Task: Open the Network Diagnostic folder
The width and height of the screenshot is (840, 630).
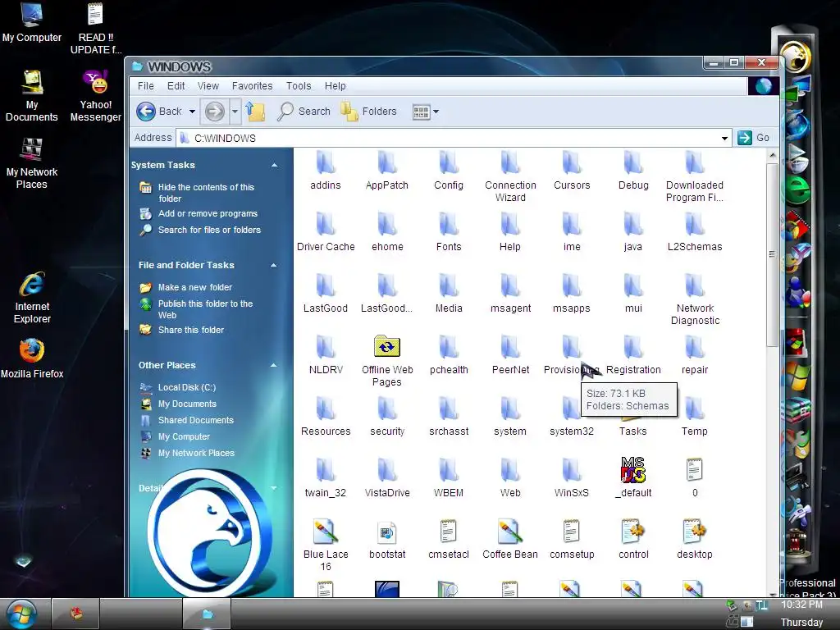Action: coord(694,299)
